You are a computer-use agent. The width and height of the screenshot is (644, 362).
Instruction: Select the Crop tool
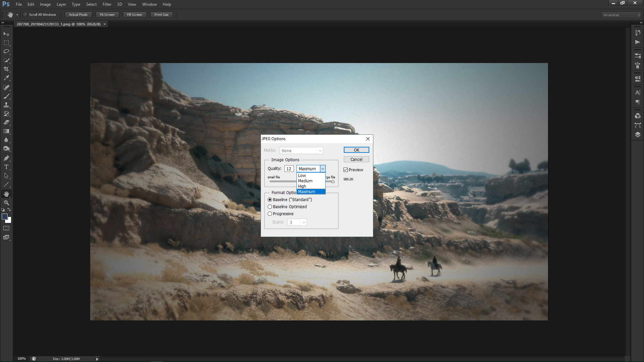tap(6, 69)
